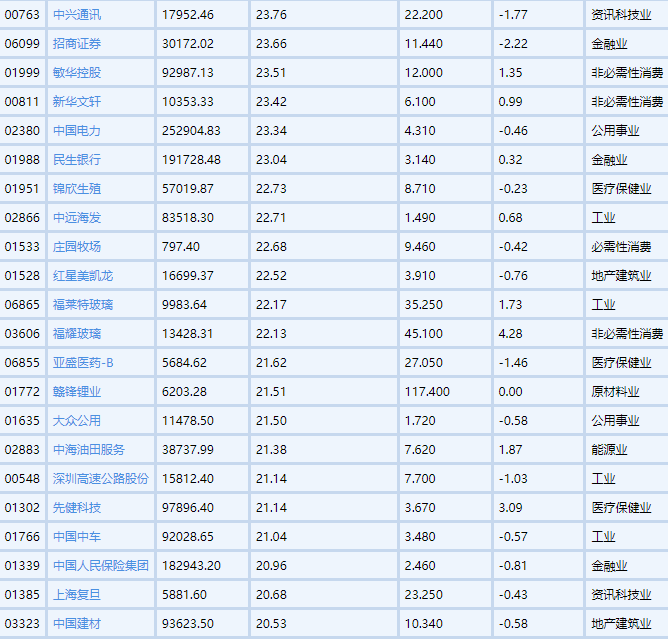668x639 pixels.
Task: Click the change value 3.09
Action: (x=510, y=507)
